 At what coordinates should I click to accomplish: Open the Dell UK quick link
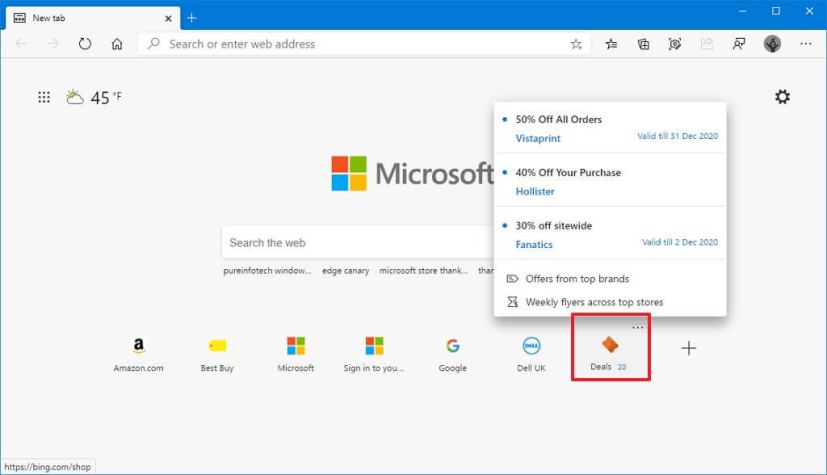pyautogui.click(x=531, y=354)
